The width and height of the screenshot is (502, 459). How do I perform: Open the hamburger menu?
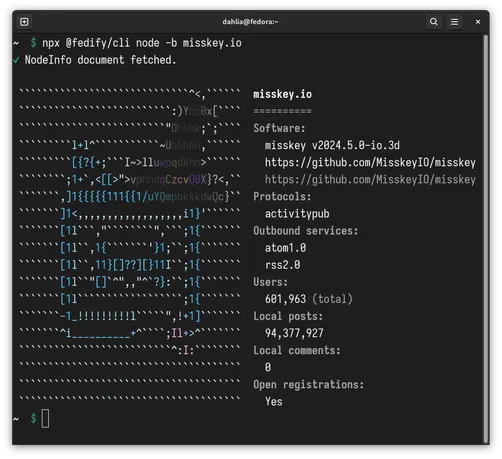pyautogui.click(x=454, y=22)
